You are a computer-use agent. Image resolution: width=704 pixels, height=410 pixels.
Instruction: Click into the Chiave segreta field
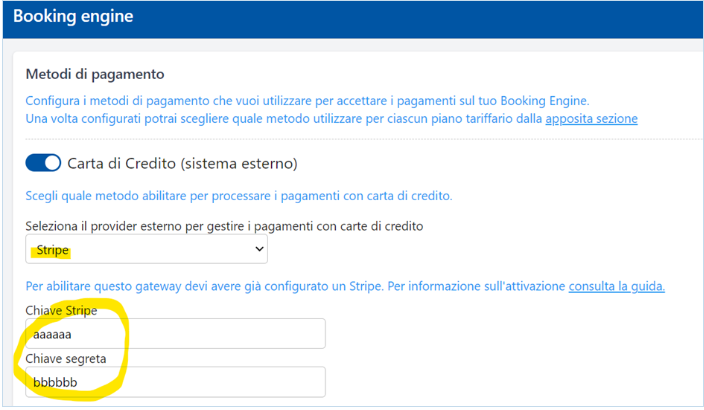176,381
